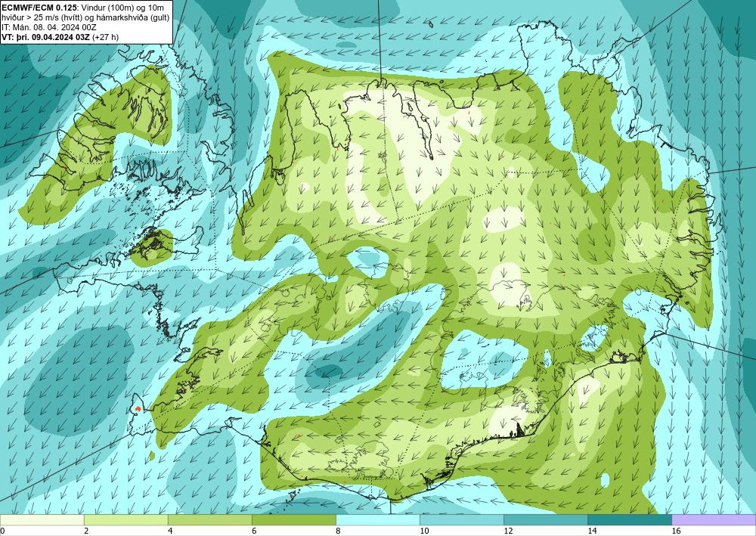Click the medium green 4–6 legend swatch
Viewport: 756px width, 536px height.
click(x=209, y=519)
